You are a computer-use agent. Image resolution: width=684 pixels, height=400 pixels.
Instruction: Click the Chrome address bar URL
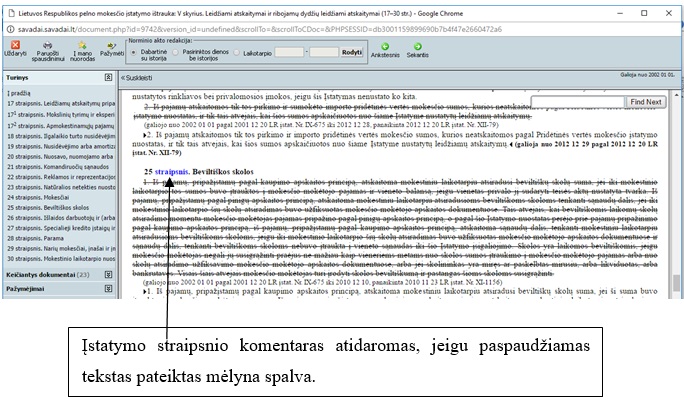tap(260, 29)
